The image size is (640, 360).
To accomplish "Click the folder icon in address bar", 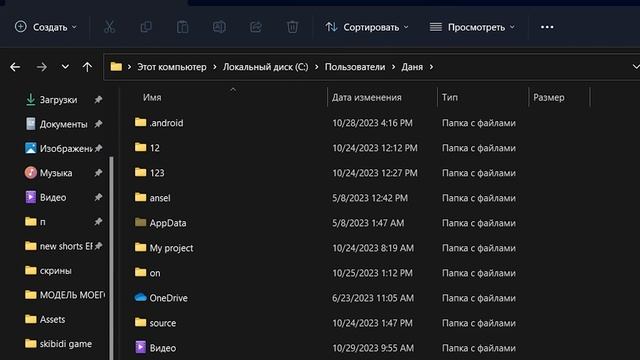I will [116, 67].
